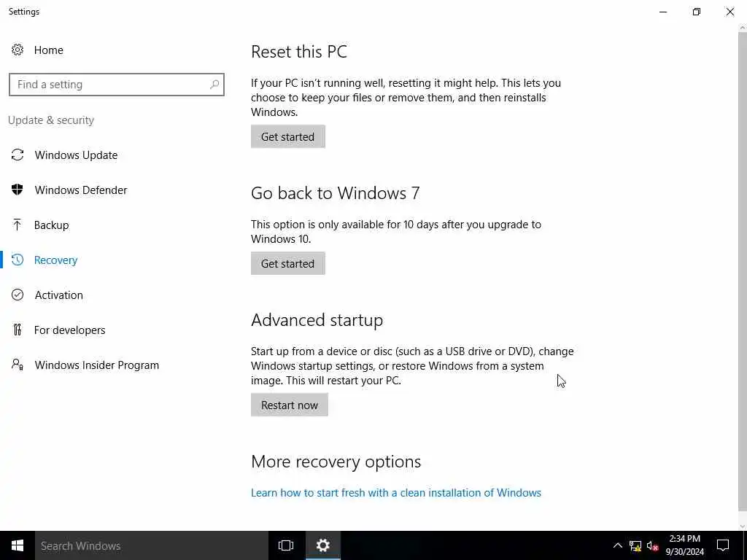Screen dimensions: 747x560
Task: Click the Go back to Windows 7 heading
Action: pos(336,192)
